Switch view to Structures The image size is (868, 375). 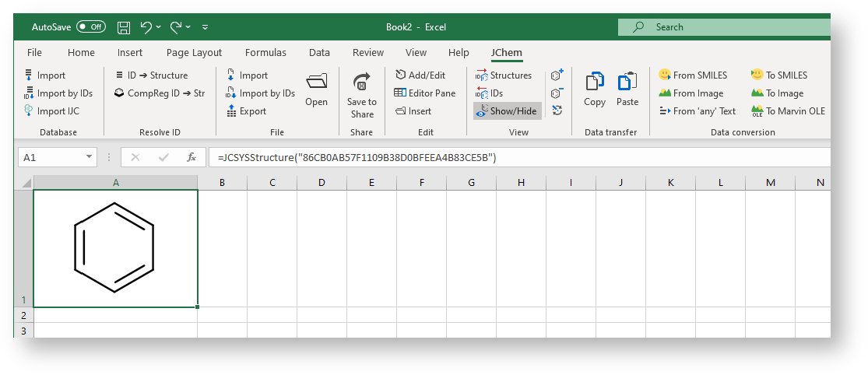pos(504,75)
